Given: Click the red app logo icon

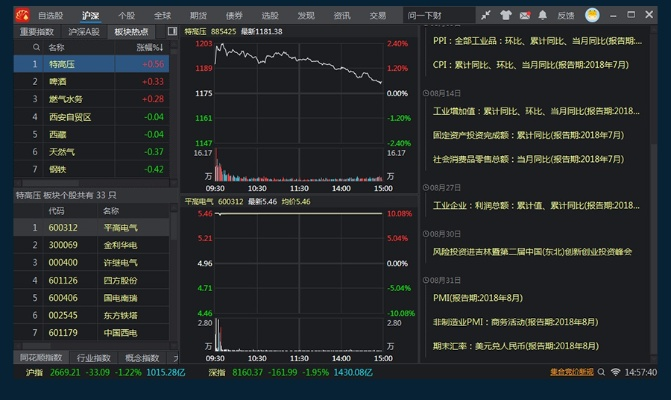Looking at the screenshot, I should pyautogui.click(x=22, y=15).
